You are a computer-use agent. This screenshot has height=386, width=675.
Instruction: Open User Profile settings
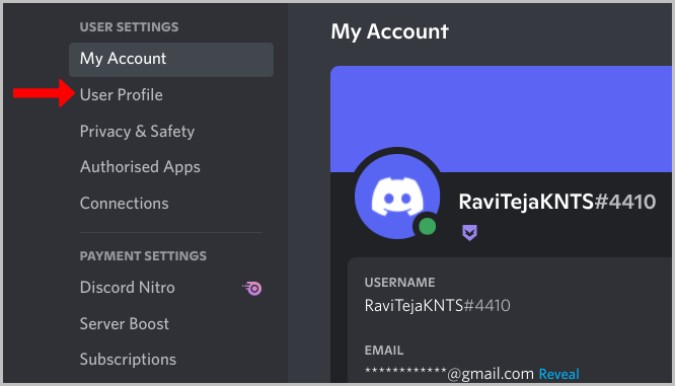point(121,95)
